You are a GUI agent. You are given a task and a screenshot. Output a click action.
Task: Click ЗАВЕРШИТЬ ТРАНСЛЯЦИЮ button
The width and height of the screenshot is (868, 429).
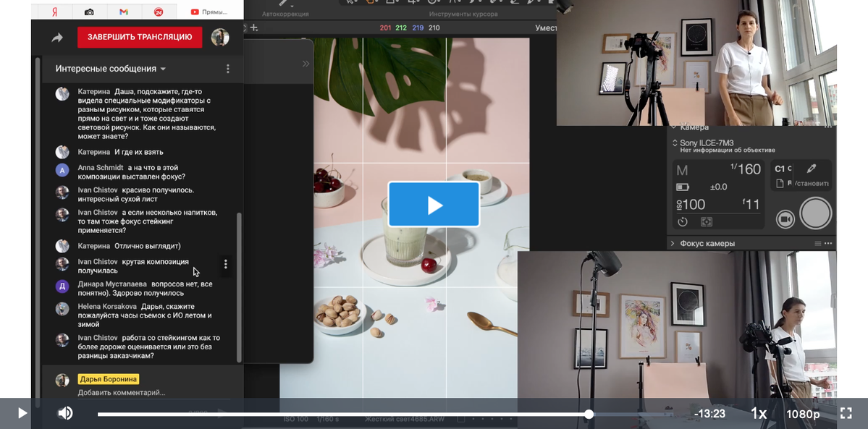[140, 37]
